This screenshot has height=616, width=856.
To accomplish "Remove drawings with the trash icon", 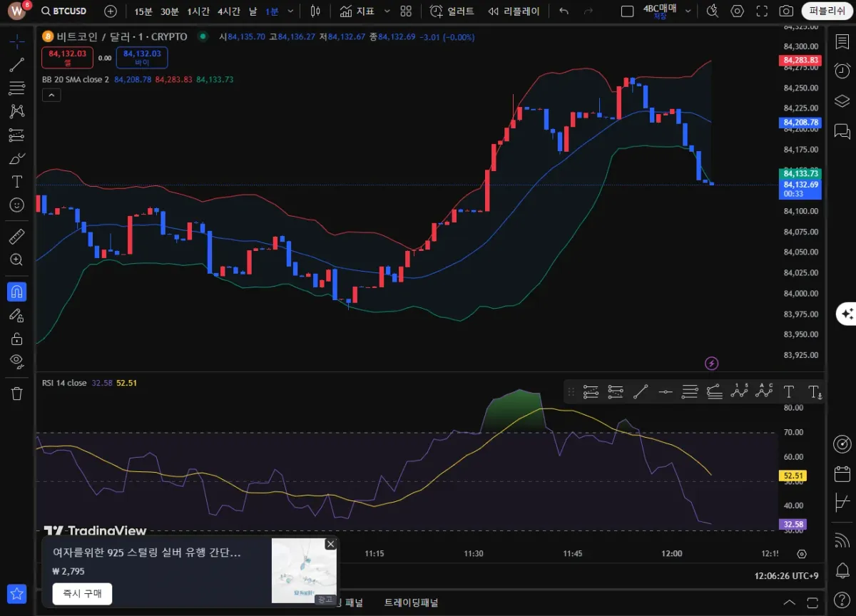I will click(x=17, y=393).
